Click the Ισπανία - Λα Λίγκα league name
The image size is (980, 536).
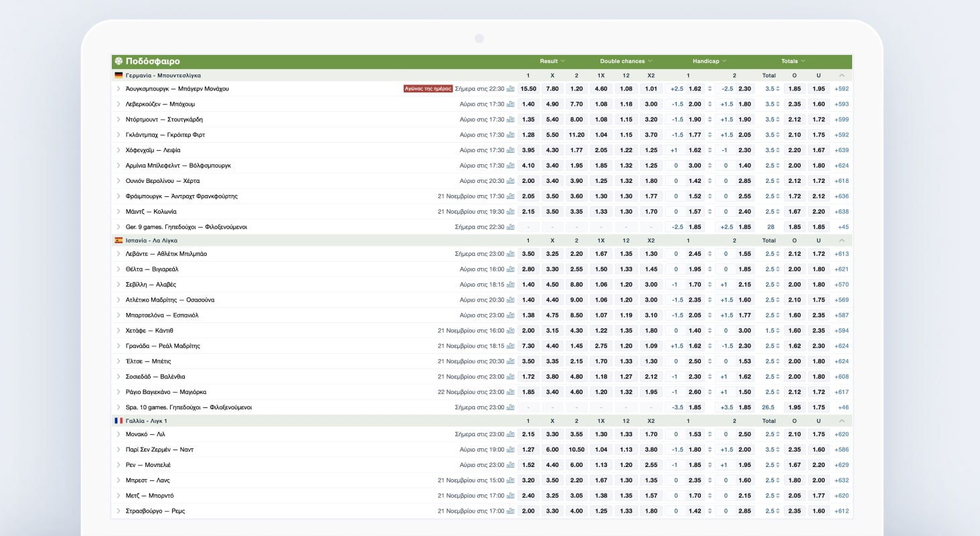point(151,241)
